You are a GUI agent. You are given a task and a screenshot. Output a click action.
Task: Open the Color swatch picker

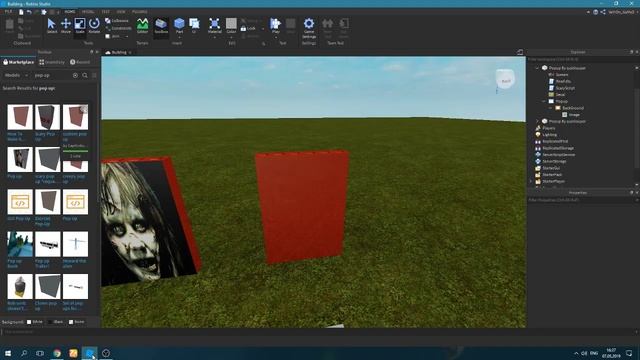231,24
